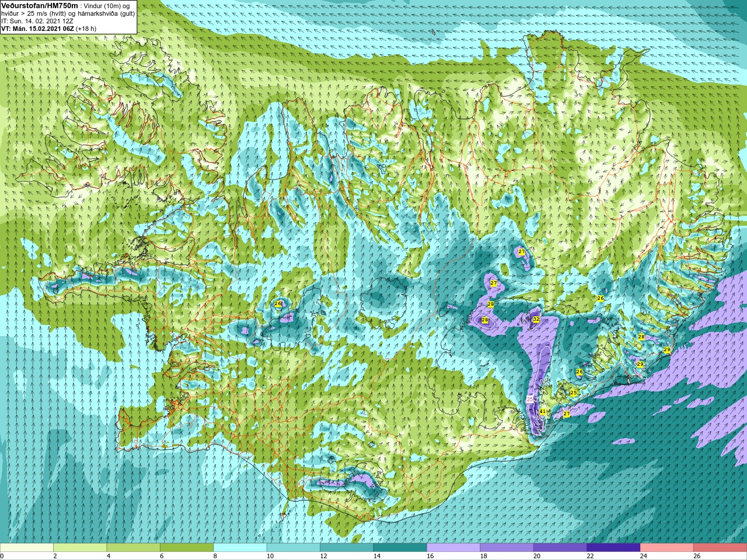The image size is (747, 560).
Task: Click the legend scale number 24
Action: pyautogui.click(x=644, y=556)
